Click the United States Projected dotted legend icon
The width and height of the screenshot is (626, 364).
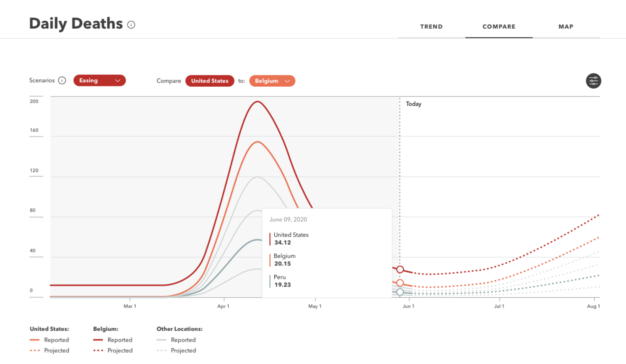tap(35, 350)
